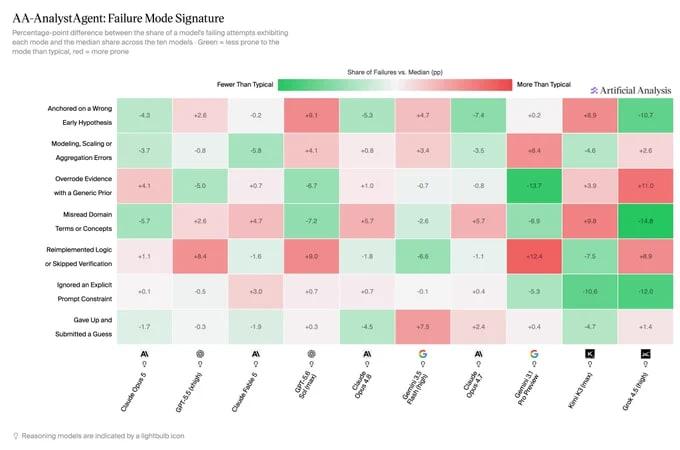Image resolution: width=680 pixels, height=450 pixels.
Task: Click the Anchored on a Wrong Early Hypothesis label
Action: coord(80,115)
